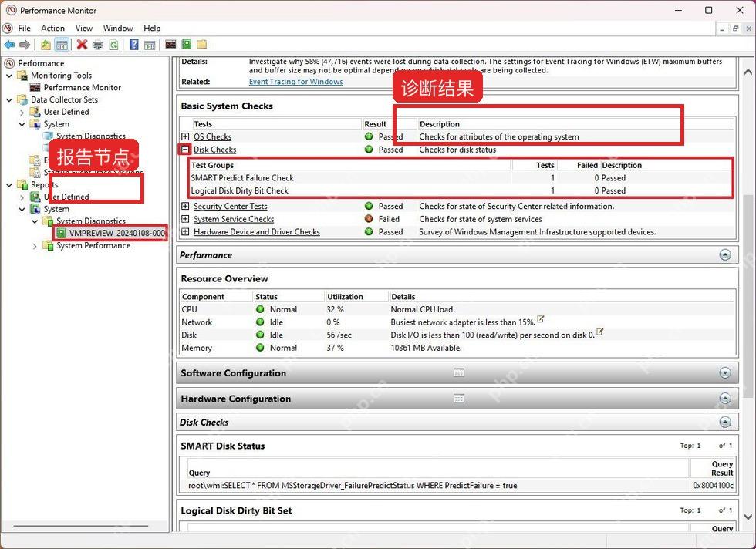Click the Forward arrow in the toolbar

[25, 45]
